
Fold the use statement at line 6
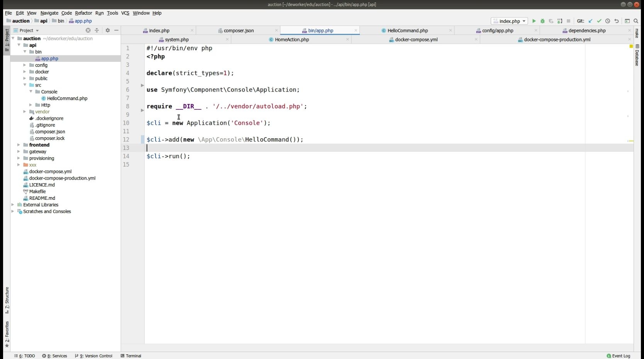click(142, 85)
